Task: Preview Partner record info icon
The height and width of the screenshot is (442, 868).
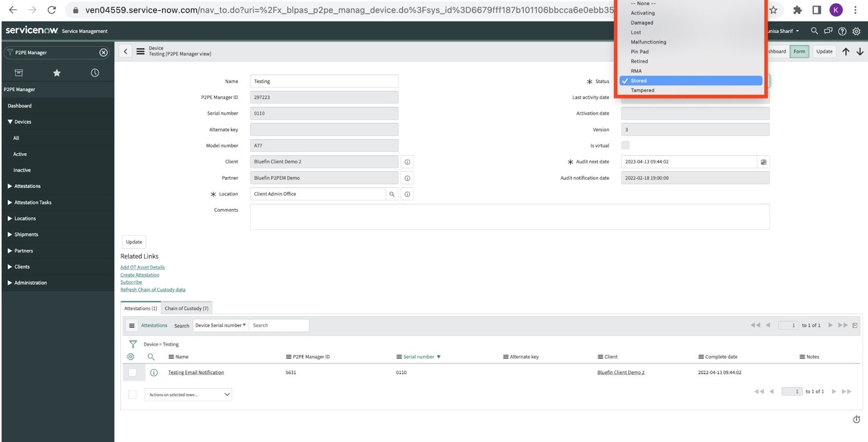Action: point(407,178)
